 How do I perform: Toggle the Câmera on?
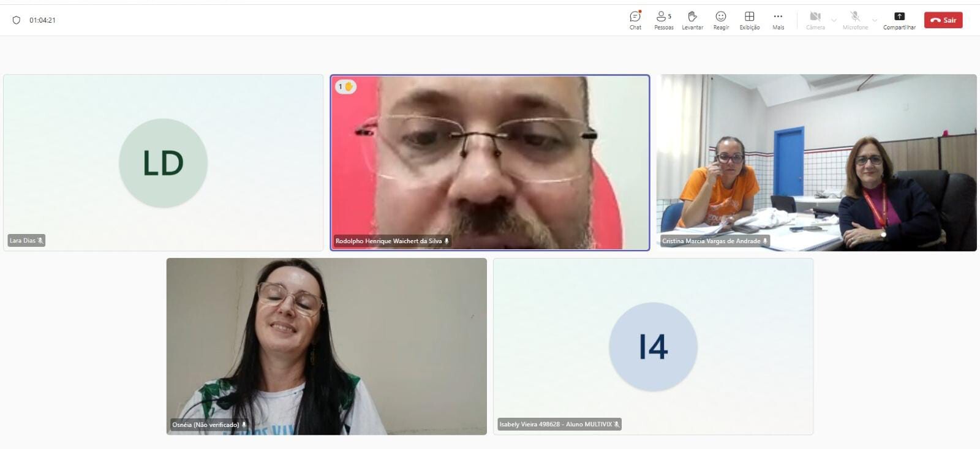tap(815, 20)
